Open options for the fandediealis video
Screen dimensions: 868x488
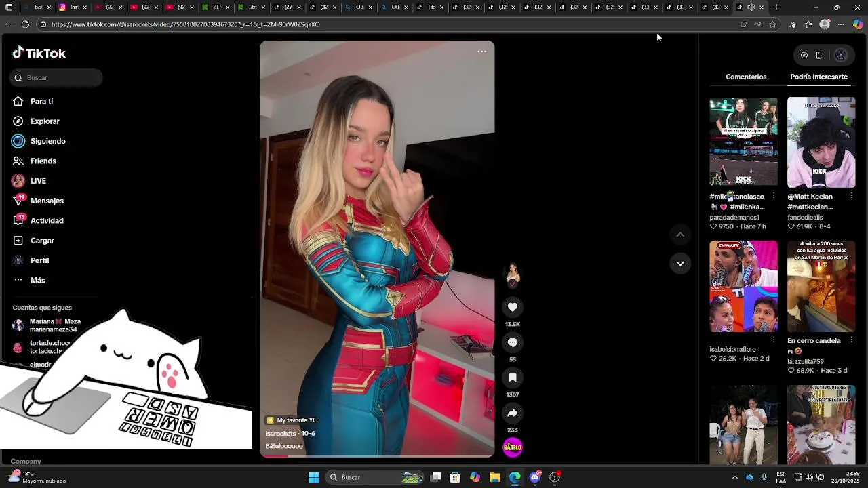pos(852,197)
